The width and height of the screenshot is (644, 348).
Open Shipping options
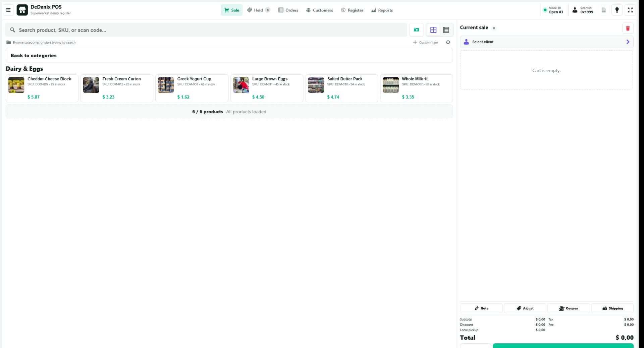click(x=612, y=308)
